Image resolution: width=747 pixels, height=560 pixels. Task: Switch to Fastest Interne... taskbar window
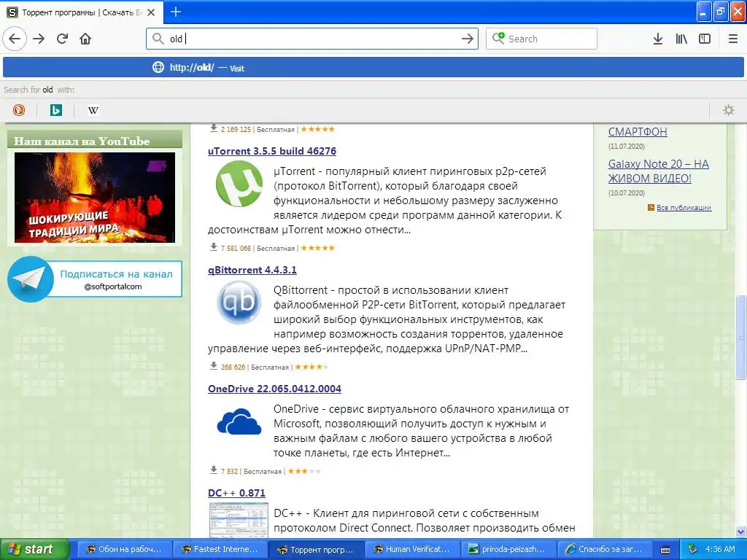pos(219,550)
